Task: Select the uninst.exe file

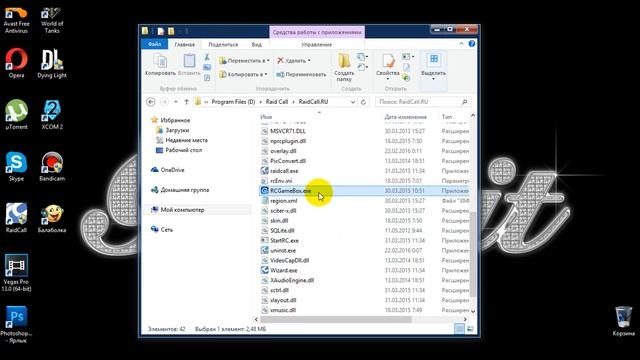Action: coord(283,250)
